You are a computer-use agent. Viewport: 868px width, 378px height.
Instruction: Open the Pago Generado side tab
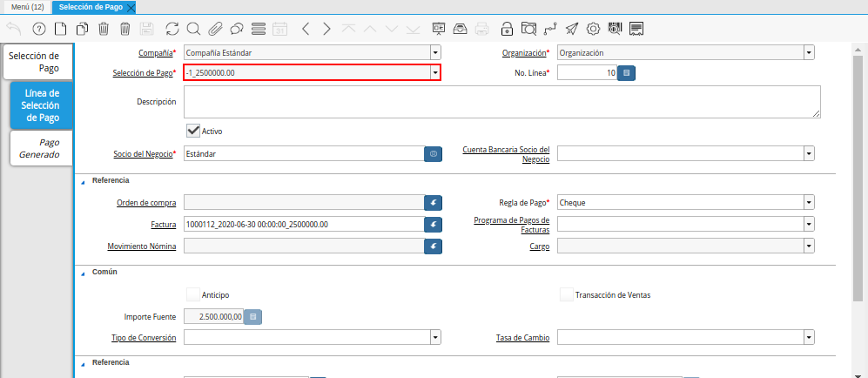coord(42,148)
